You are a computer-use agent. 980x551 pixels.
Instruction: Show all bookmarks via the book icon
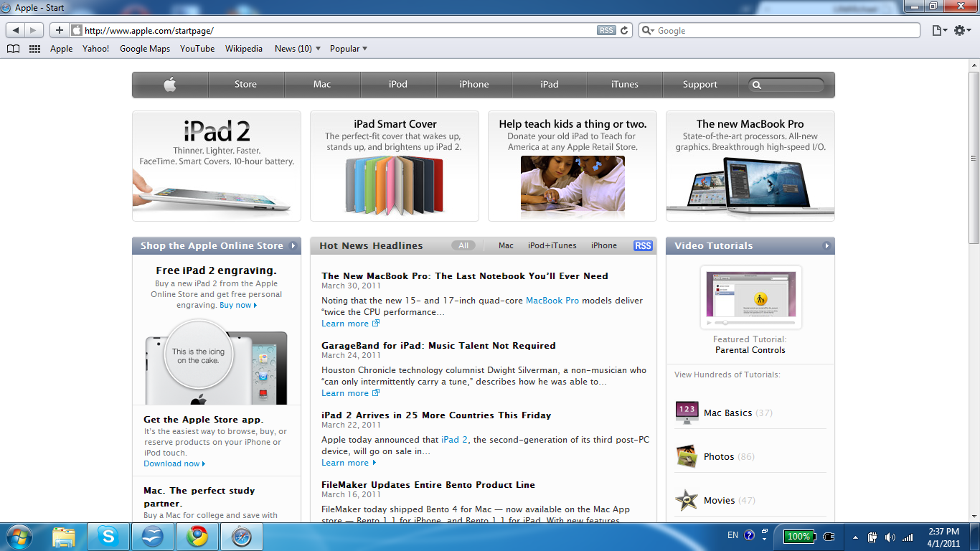(13, 49)
